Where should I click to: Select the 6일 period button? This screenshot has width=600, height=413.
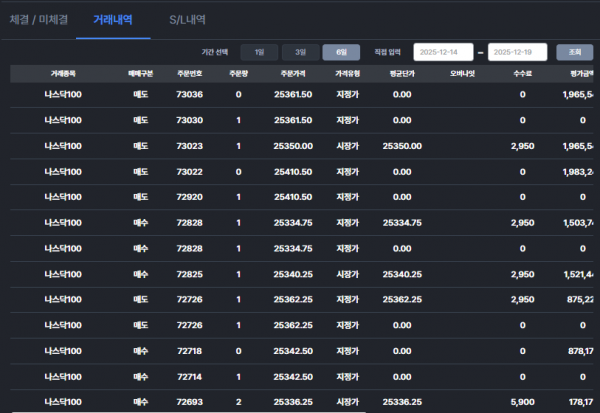click(341, 52)
